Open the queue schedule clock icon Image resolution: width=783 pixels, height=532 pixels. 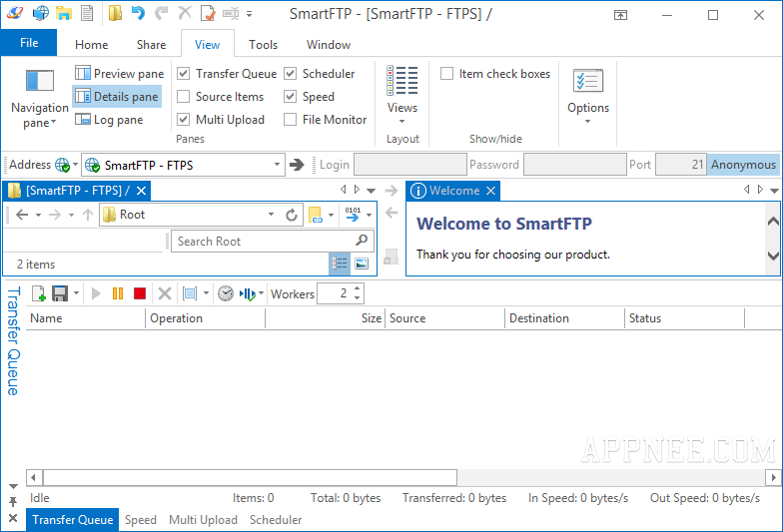[x=226, y=293]
